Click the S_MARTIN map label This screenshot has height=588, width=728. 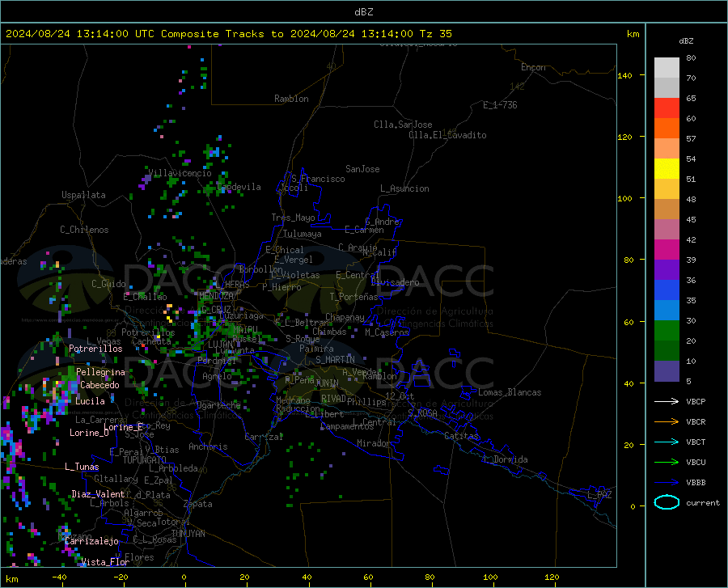coord(335,360)
